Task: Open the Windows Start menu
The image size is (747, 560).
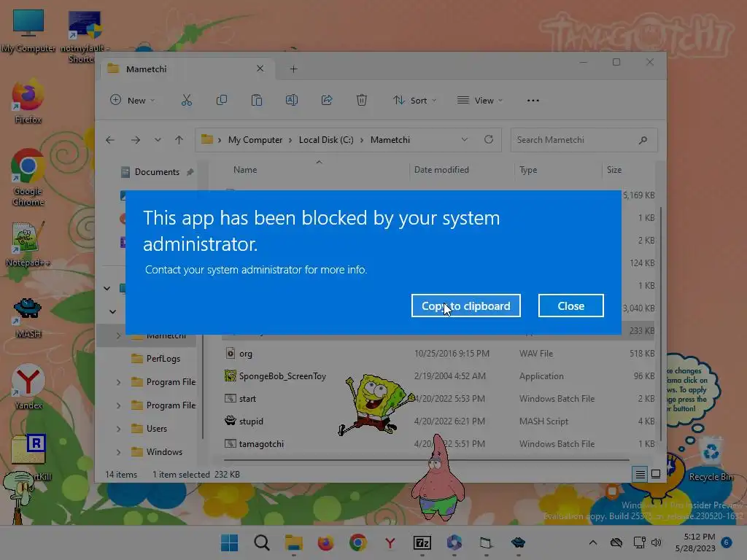Action: coord(229,542)
